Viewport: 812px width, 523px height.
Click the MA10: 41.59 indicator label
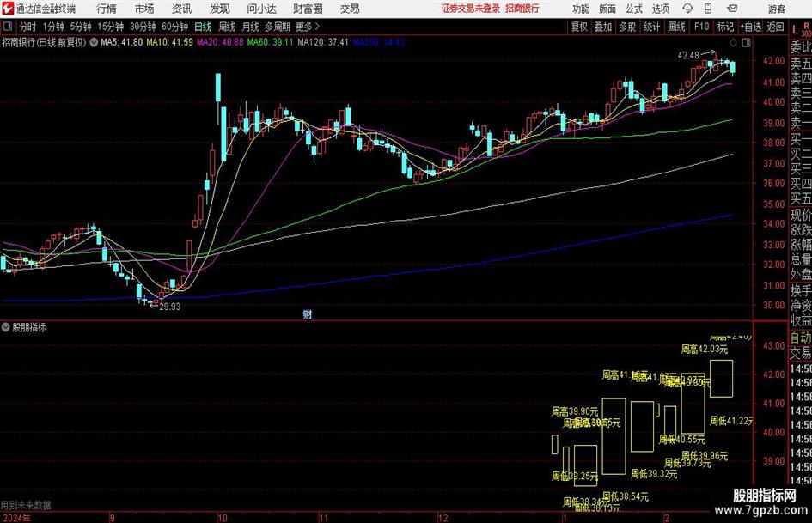[x=170, y=42]
